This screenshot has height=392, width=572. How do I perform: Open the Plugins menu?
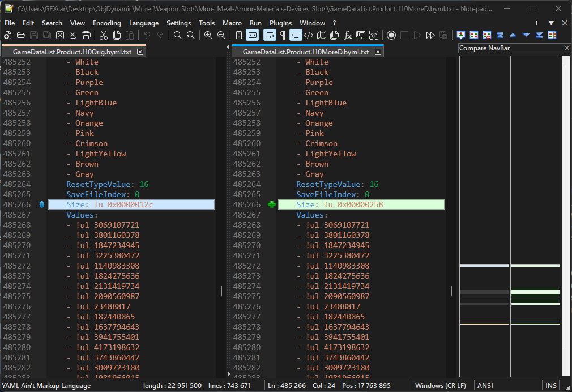coord(280,23)
